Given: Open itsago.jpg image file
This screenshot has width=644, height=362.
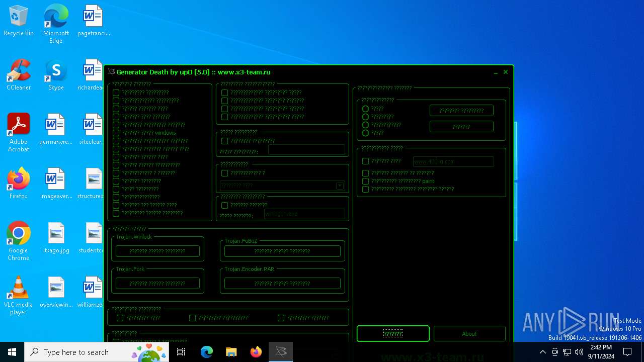Looking at the screenshot, I should [x=56, y=238].
